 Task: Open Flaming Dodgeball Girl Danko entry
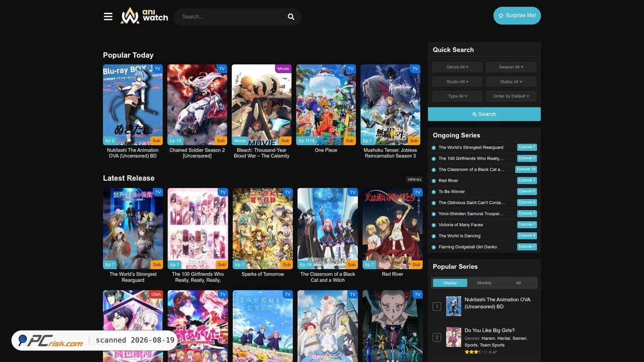(x=467, y=247)
